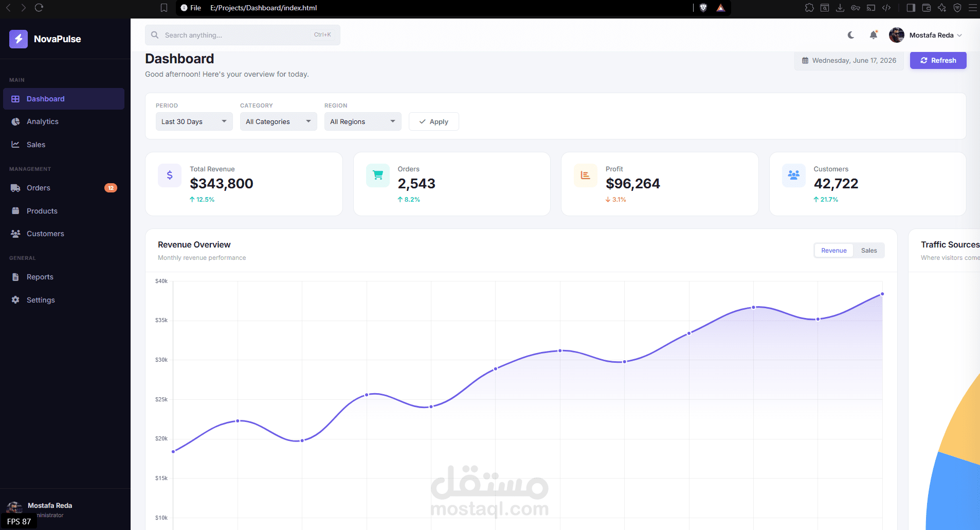The height and width of the screenshot is (530, 980).
Task: Open the Analytics sidebar page
Action: tap(64, 121)
